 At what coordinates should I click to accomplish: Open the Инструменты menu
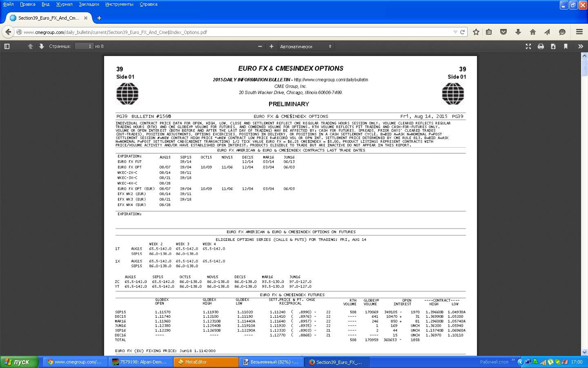(119, 4)
